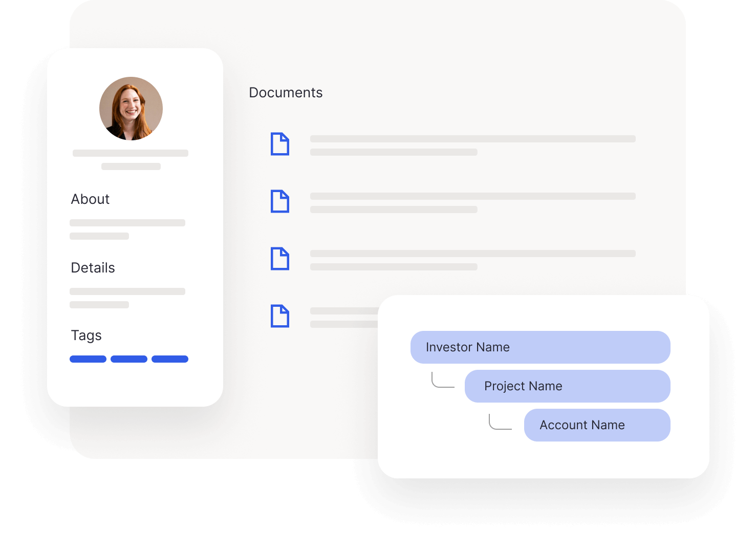Viewport: 756px width, 546px height.
Task: Select the Investor Name node
Action: pos(541,347)
